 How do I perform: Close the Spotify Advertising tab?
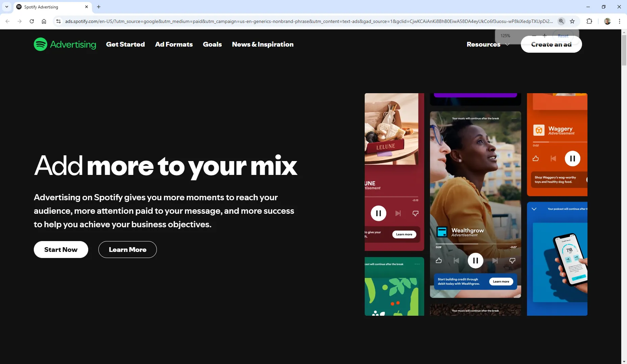tap(87, 7)
